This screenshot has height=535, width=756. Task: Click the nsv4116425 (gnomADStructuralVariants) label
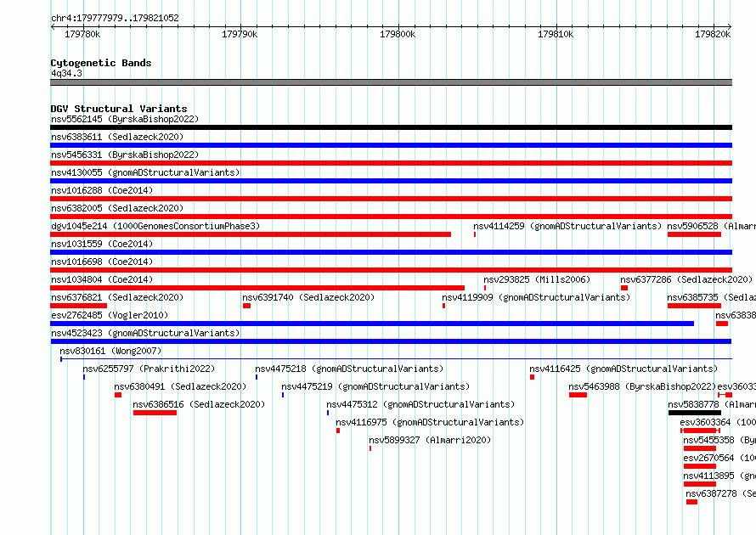(623, 369)
